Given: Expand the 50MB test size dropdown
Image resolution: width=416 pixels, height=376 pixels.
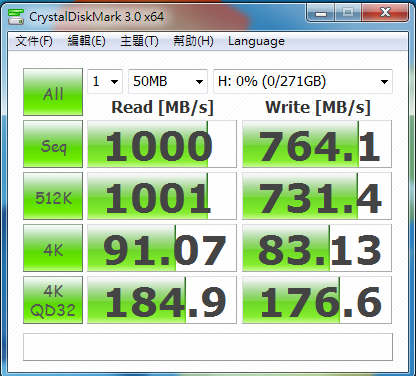Looking at the screenshot, I should coord(168,81).
